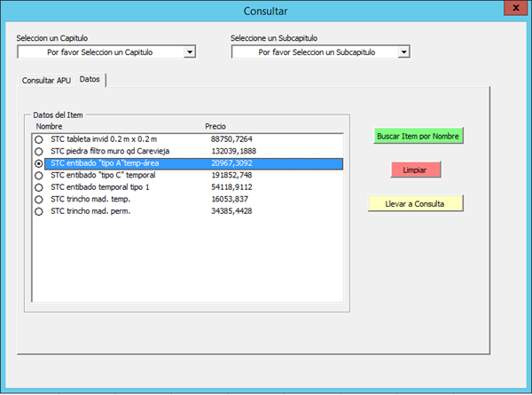Select the highlighted 'tipo A' temp-área radio button
532x395 pixels.
click(x=38, y=164)
